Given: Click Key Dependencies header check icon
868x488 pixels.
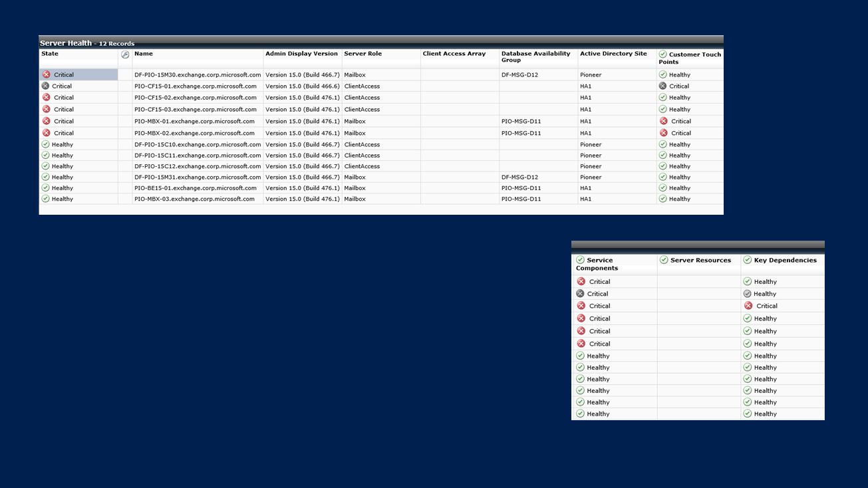Looking at the screenshot, I should (x=748, y=260).
